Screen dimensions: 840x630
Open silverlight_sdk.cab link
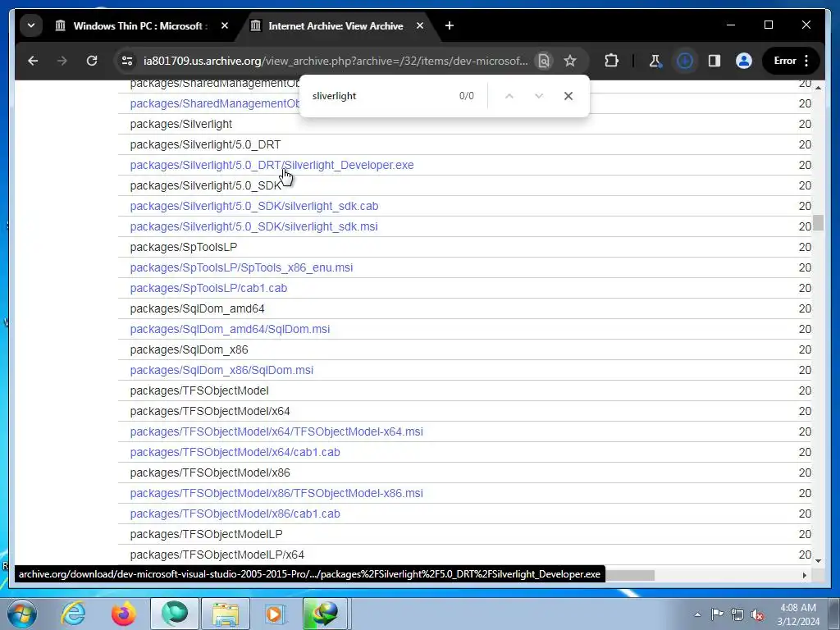click(254, 206)
